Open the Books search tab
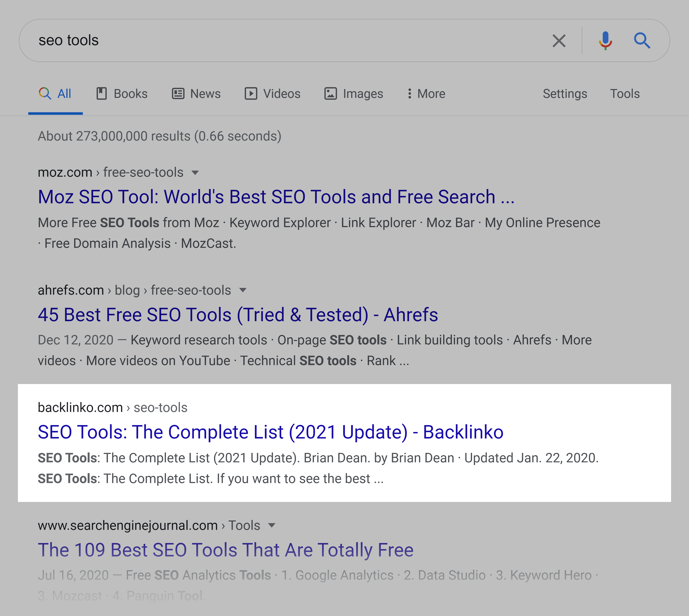This screenshot has width=689, height=616. 122,94
